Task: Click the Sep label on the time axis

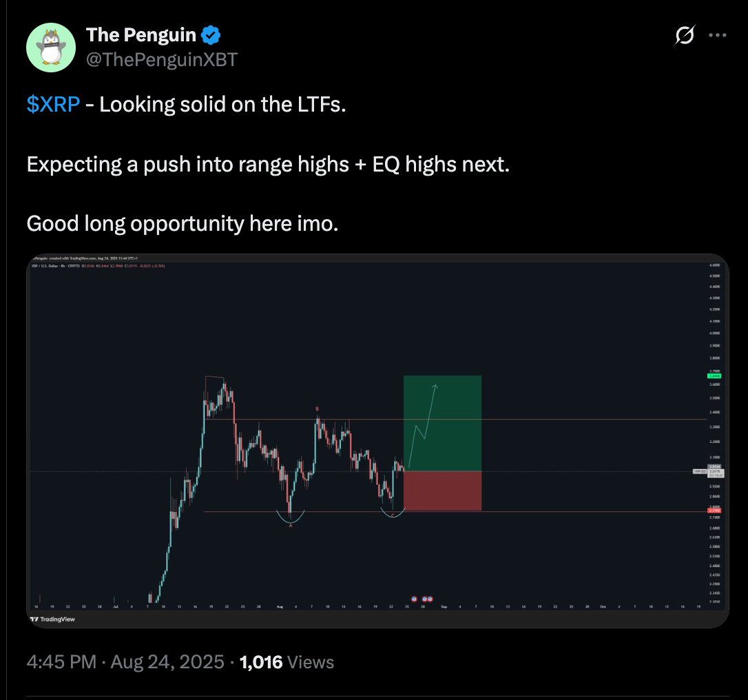Action: pyautogui.click(x=446, y=606)
